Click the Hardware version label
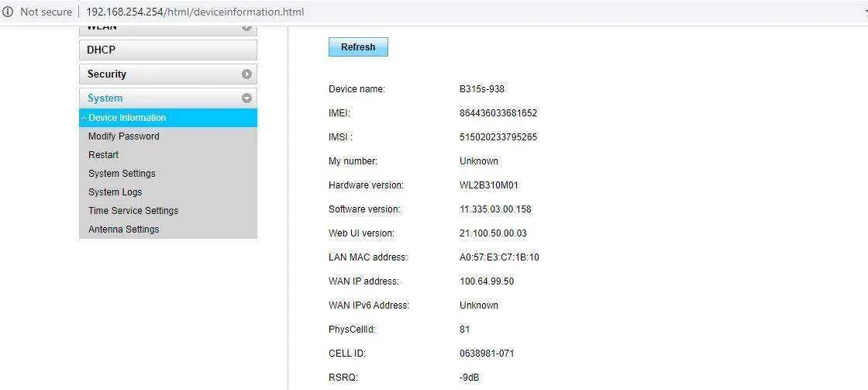Image resolution: width=868 pixels, height=390 pixels. tap(366, 185)
